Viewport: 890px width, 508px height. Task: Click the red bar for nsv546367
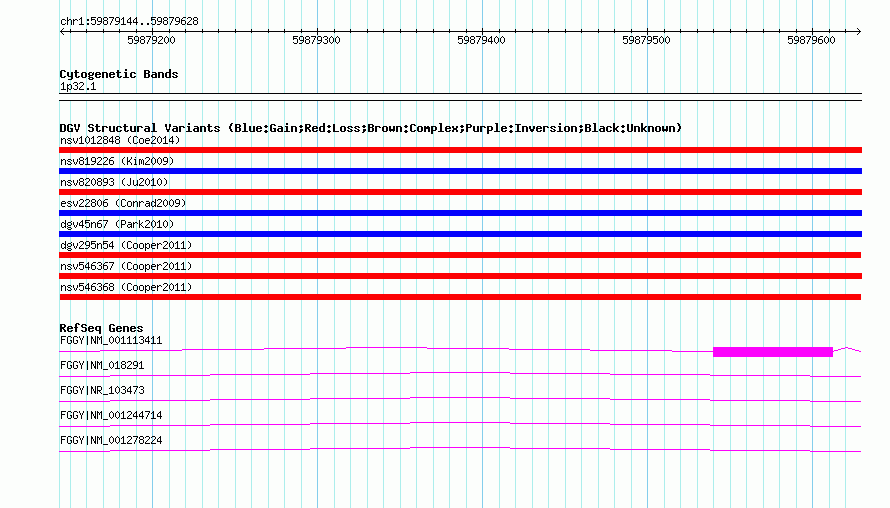tap(460, 276)
